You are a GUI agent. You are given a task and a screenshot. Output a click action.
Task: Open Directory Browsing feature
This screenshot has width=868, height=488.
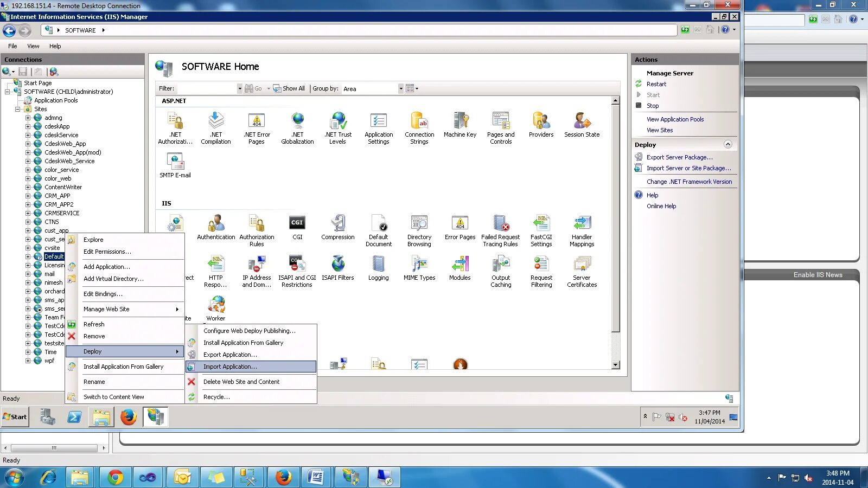[419, 230]
